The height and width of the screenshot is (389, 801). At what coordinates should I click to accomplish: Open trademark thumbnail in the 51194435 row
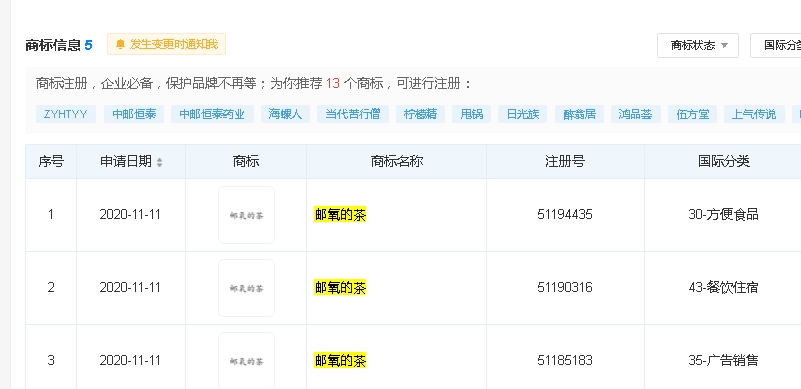(246, 215)
